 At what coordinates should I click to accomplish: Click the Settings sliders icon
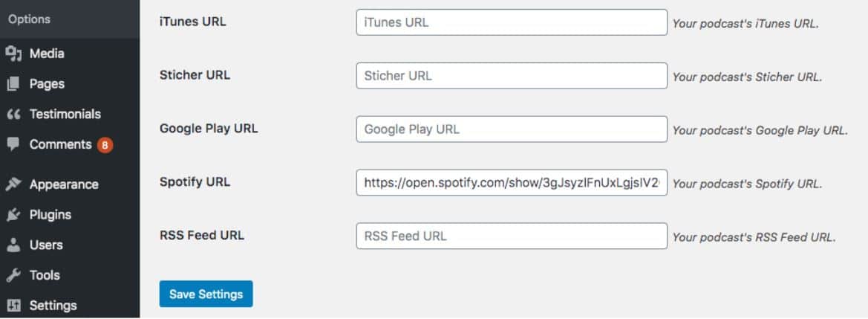[13, 306]
